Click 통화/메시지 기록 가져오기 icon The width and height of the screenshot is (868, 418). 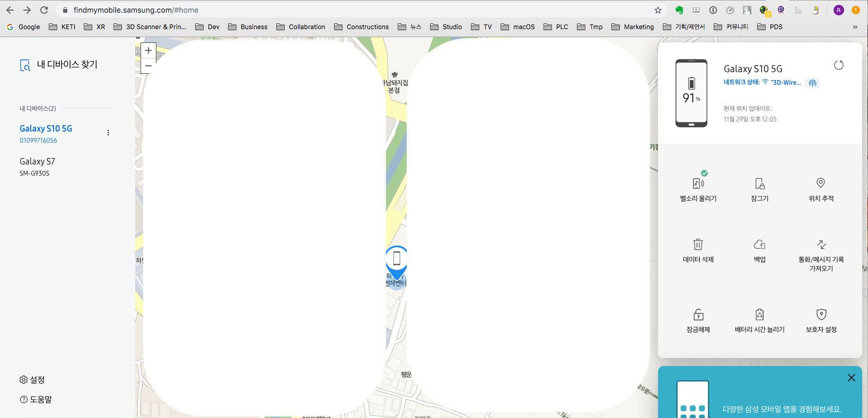821,245
